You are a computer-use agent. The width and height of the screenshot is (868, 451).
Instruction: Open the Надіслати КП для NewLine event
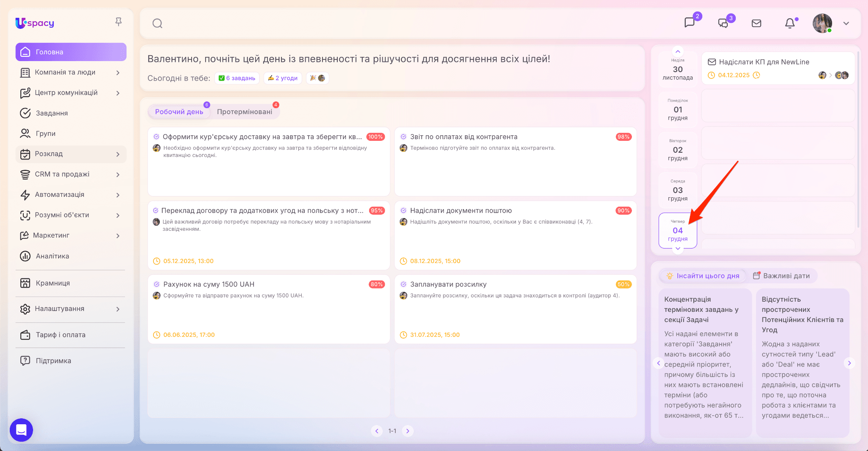[x=778, y=68]
